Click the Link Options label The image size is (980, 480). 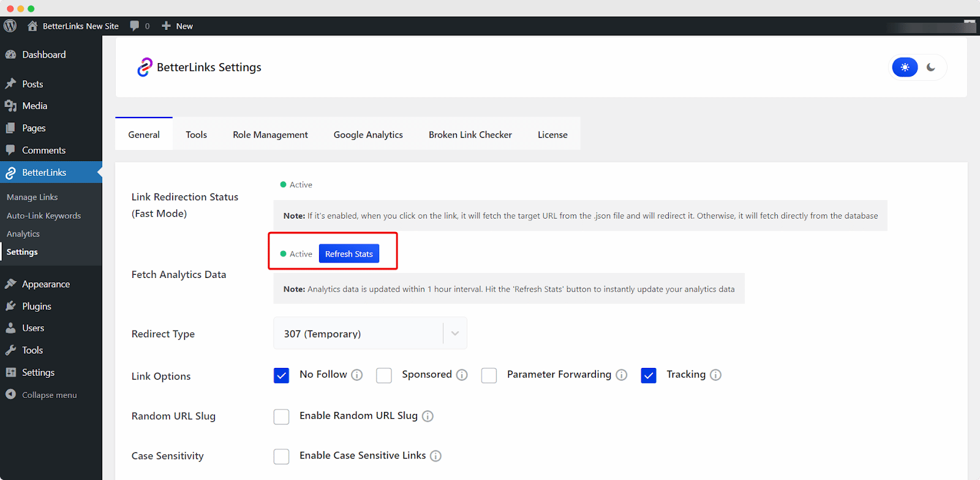pos(161,376)
